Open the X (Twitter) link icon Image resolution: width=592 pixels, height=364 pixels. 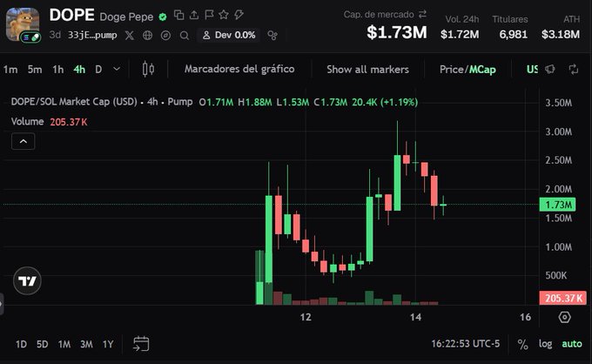130,35
